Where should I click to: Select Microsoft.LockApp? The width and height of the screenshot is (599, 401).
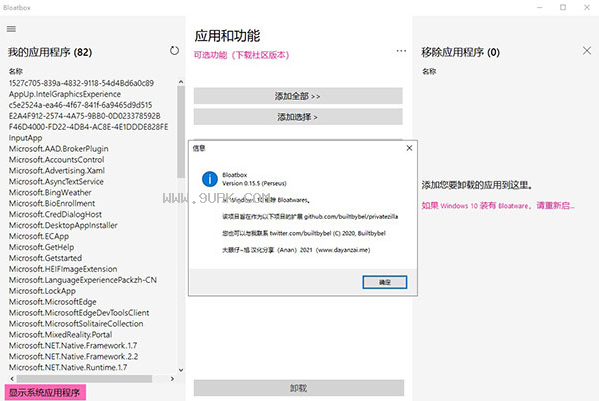pyautogui.click(x=42, y=291)
